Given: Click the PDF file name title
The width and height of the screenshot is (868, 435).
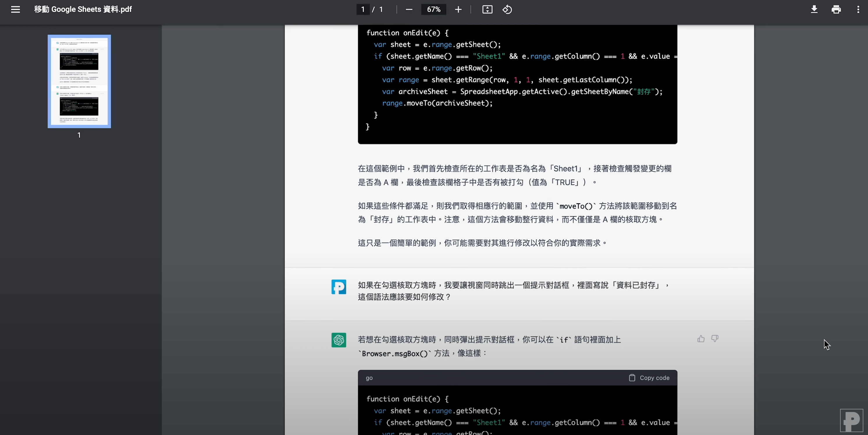Looking at the screenshot, I should point(83,9).
